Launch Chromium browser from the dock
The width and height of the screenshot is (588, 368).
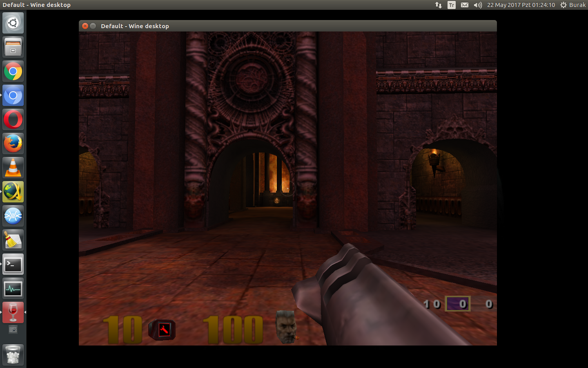pyautogui.click(x=13, y=95)
